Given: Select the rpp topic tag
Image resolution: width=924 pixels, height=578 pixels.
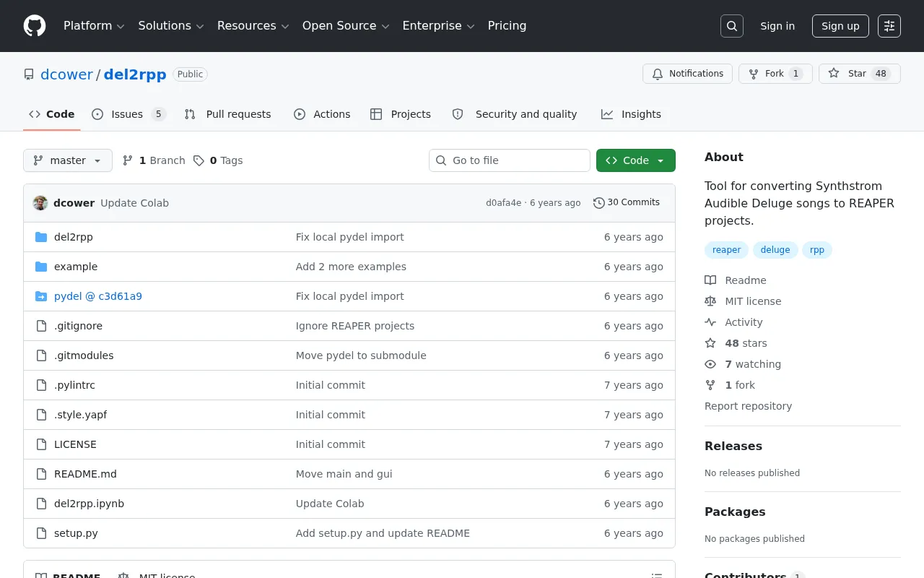Looking at the screenshot, I should point(817,250).
